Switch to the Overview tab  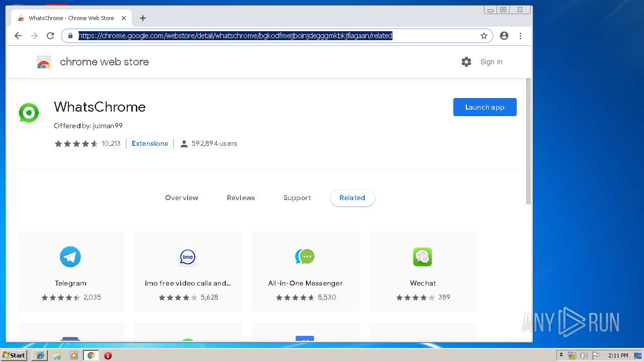tap(182, 198)
